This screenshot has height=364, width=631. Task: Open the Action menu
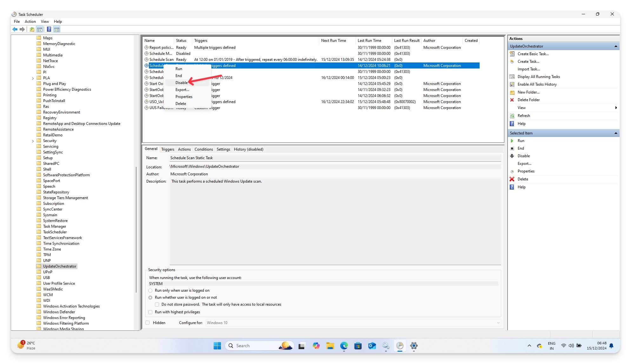(x=30, y=21)
